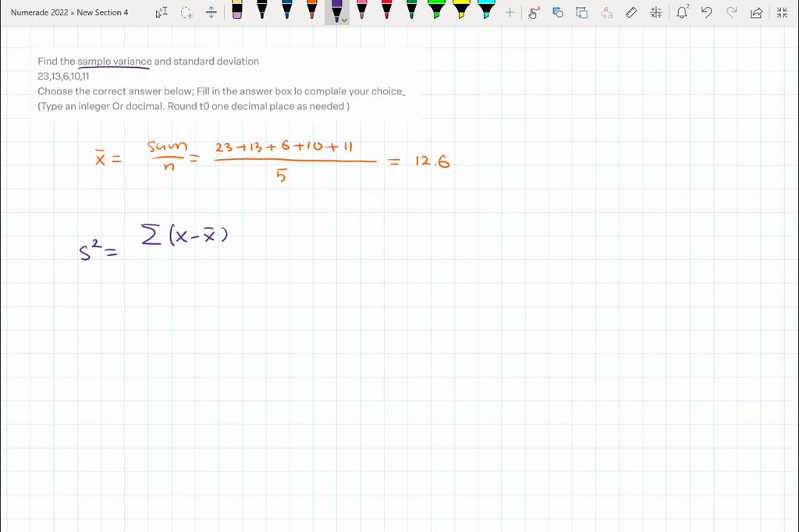799x532 pixels.
Task: Click the undo arrow
Action: pyautogui.click(x=706, y=12)
